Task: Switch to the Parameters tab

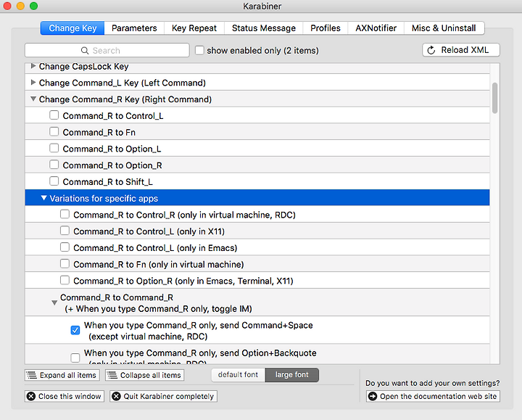Action: (x=134, y=28)
